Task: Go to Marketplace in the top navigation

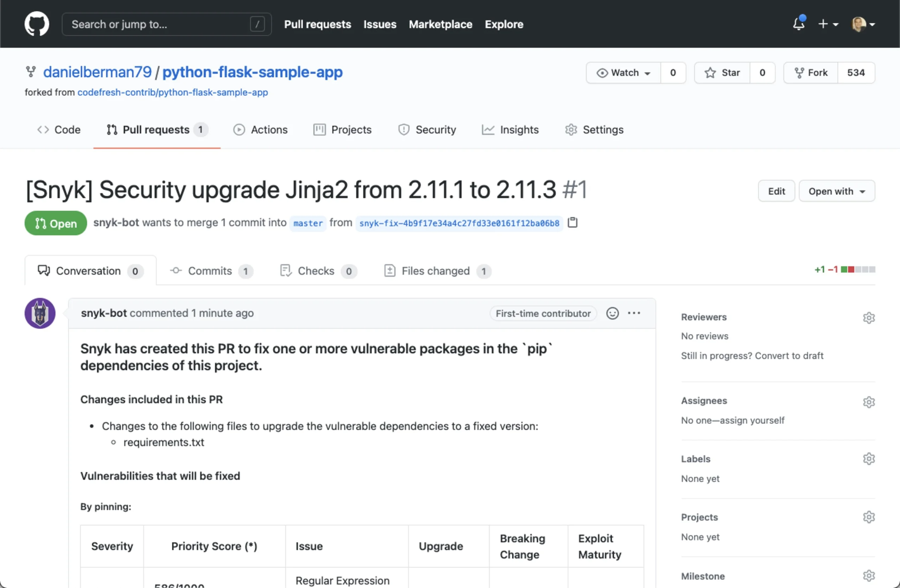Action: pyautogui.click(x=440, y=24)
